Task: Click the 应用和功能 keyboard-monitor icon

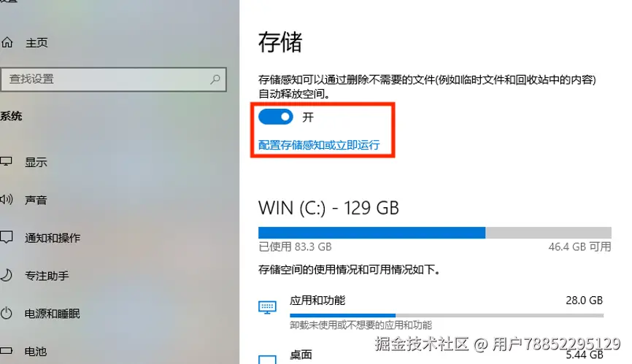Action: pyautogui.click(x=267, y=308)
